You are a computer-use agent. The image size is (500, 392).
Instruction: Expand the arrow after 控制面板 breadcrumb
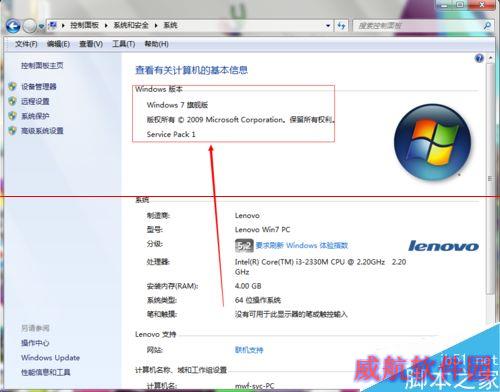click(106, 25)
